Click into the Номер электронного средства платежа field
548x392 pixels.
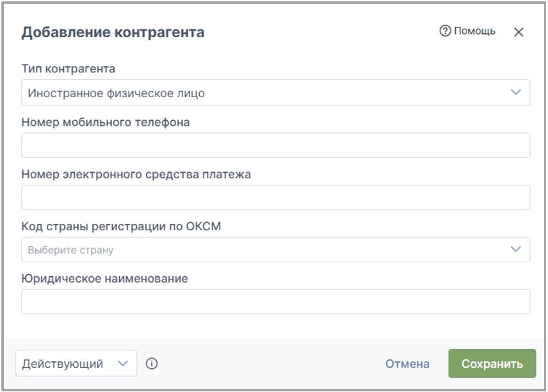pyautogui.click(x=275, y=198)
